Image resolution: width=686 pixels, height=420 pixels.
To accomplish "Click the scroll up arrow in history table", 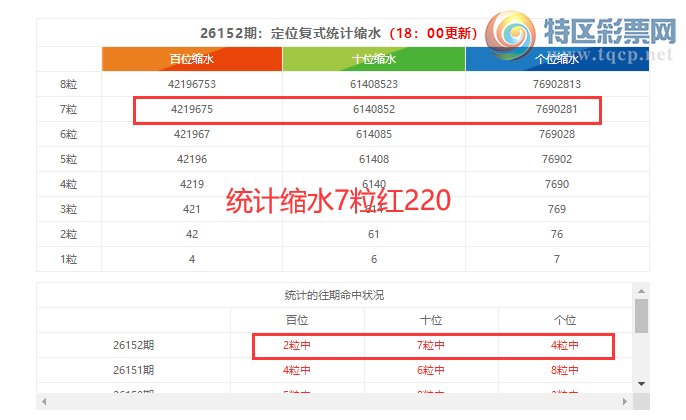I will 641,291.
